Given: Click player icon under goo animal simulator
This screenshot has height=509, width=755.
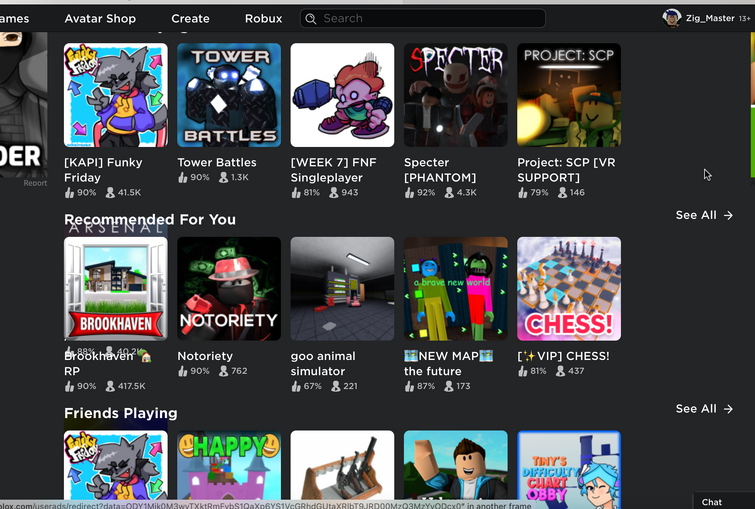Looking at the screenshot, I should click(x=336, y=386).
